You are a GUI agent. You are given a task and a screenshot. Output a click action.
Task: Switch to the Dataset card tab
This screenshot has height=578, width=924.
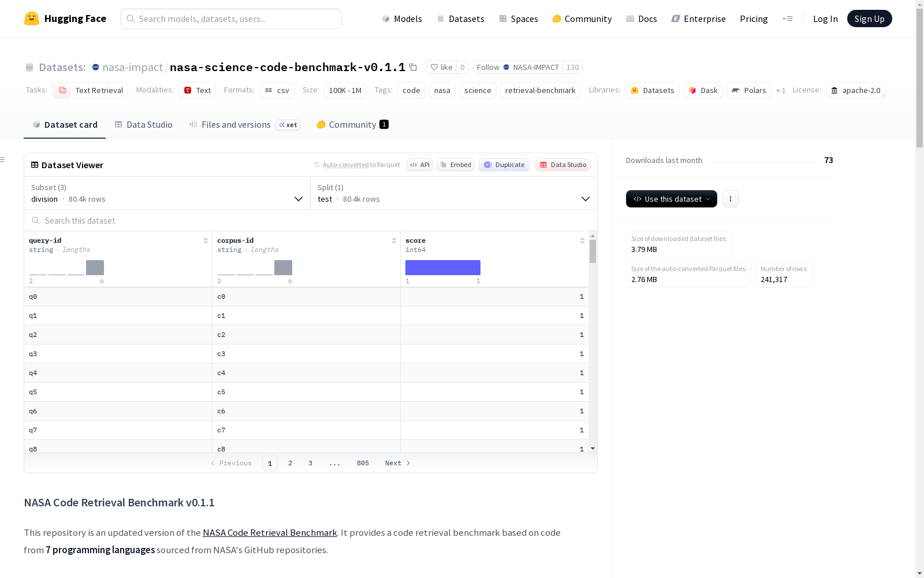[x=65, y=125]
